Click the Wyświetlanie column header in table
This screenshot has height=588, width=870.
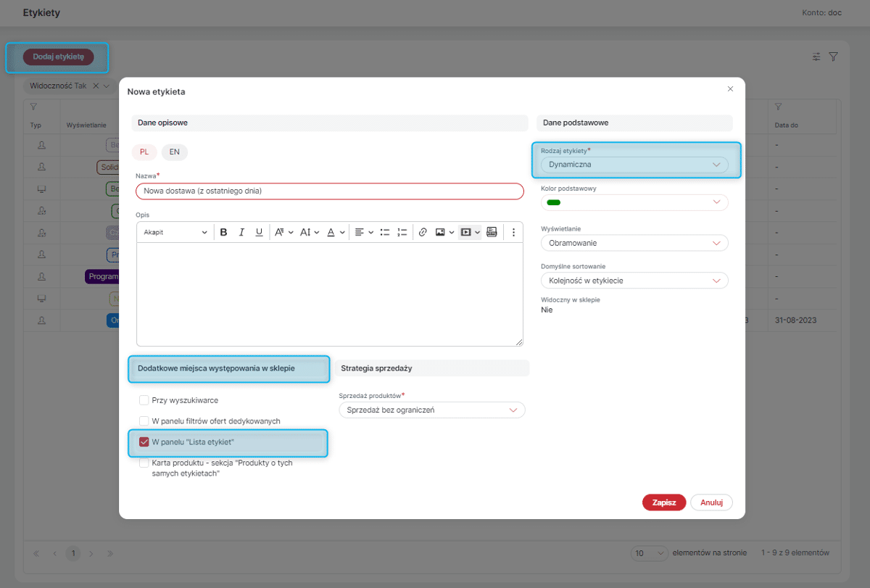pyautogui.click(x=86, y=125)
